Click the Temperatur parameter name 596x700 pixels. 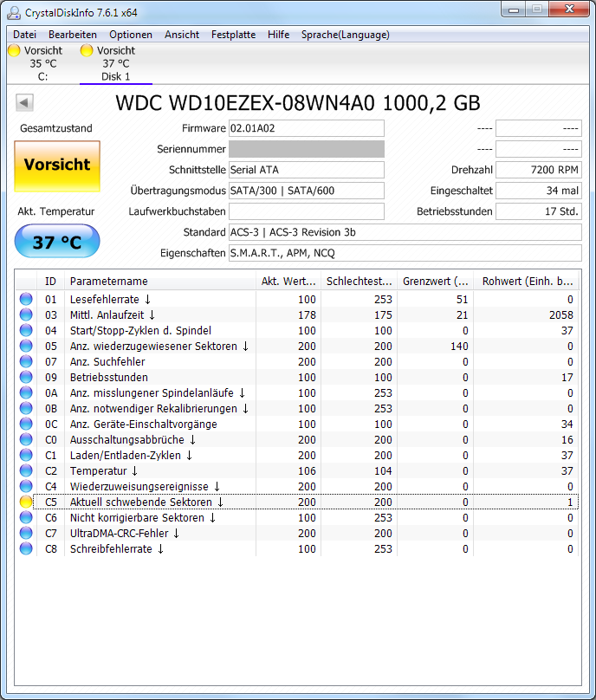[x=98, y=471]
